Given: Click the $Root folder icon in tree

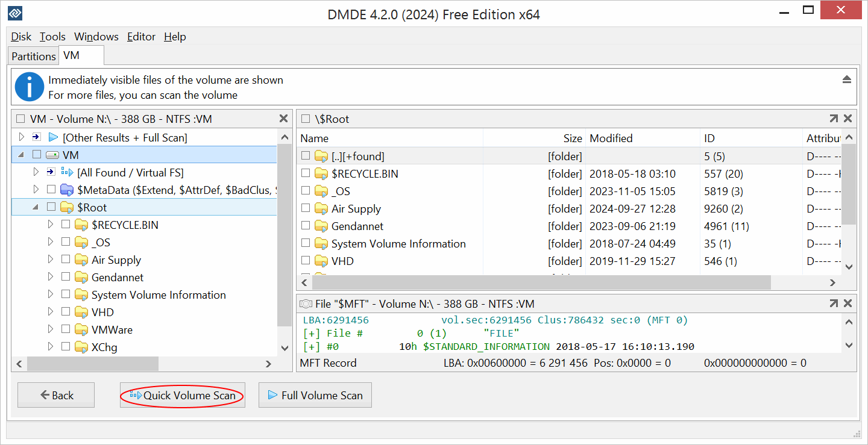Looking at the screenshot, I should [67, 208].
